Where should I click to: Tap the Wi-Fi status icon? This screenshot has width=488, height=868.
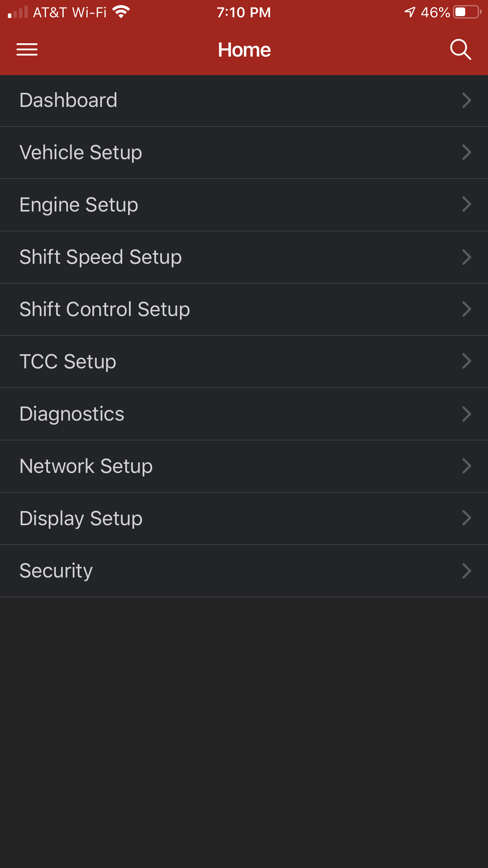tap(121, 12)
